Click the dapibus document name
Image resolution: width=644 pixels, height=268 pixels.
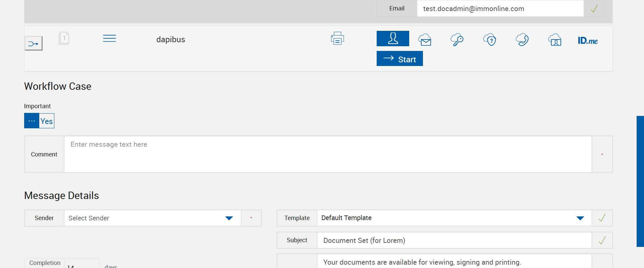tap(171, 40)
